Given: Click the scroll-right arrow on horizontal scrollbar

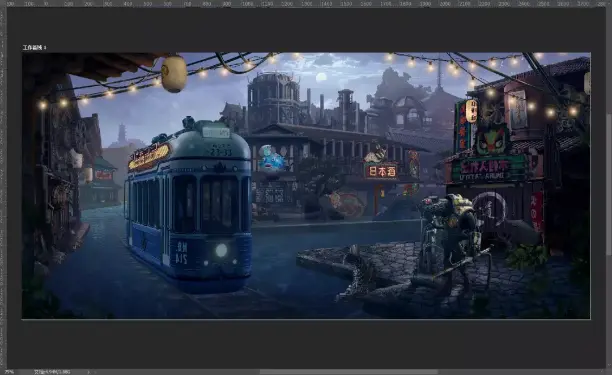Looking at the screenshot, I should coord(603,372).
